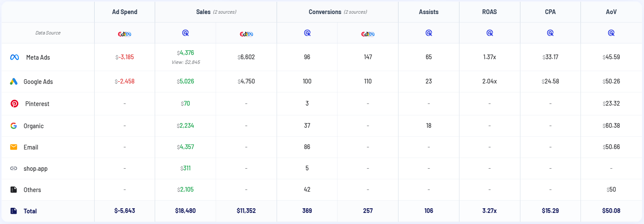
Task: Select the Sales column header
Action: (203, 12)
